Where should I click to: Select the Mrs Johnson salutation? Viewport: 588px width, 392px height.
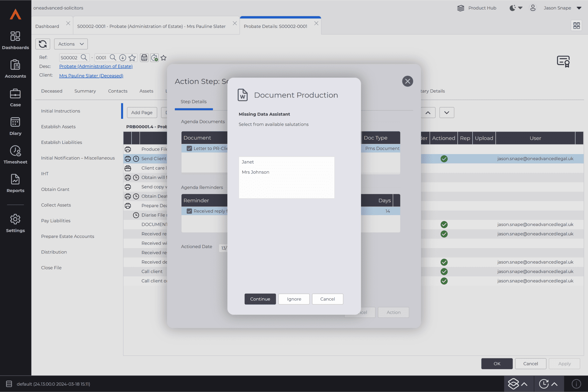tap(256, 172)
